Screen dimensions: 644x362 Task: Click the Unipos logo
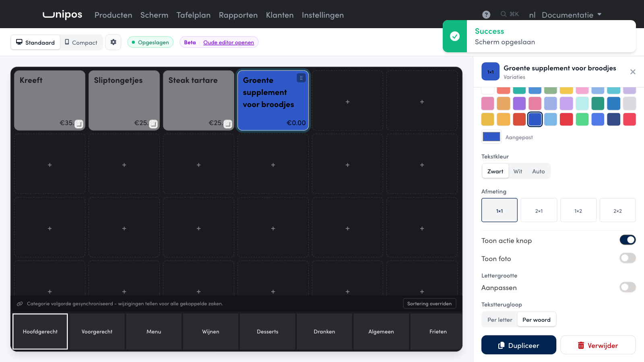pyautogui.click(x=62, y=14)
